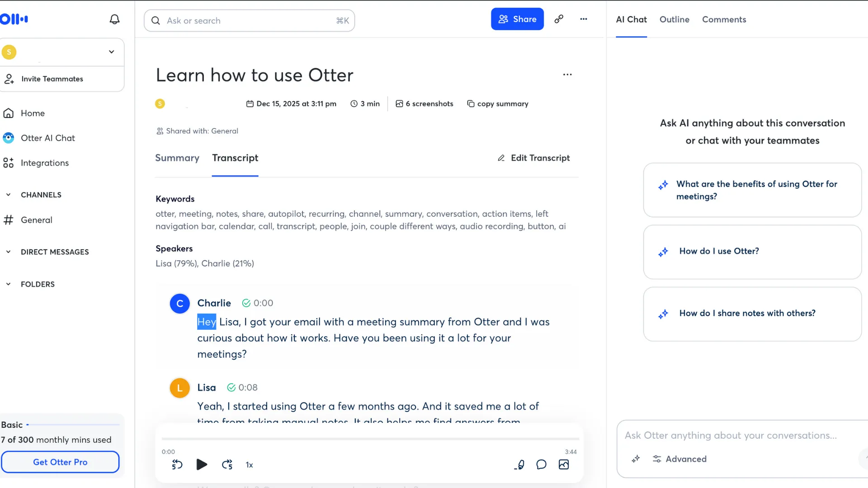Open the Integrations panel
This screenshot has height=488, width=868.
[45, 163]
